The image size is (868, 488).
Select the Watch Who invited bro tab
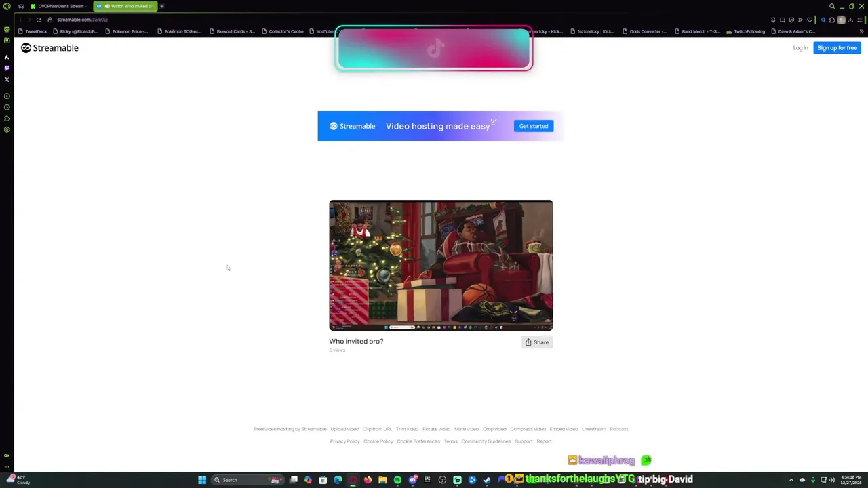pyautogui.click(x=126, y=6)
